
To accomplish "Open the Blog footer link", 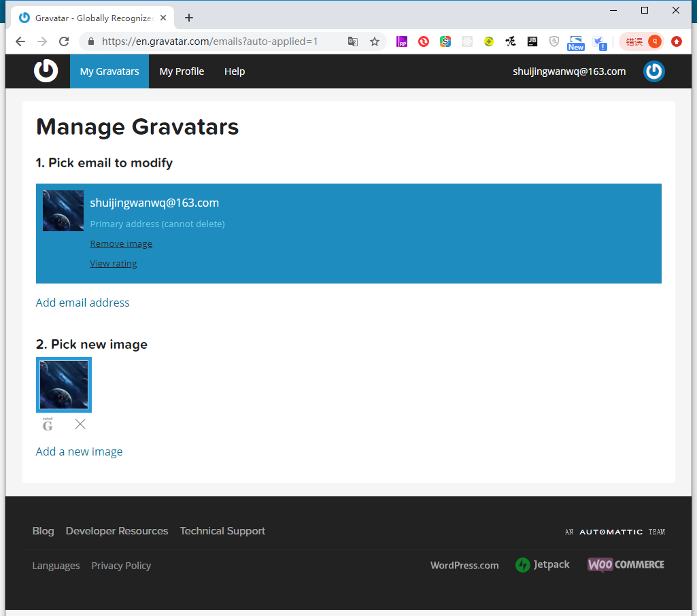I will tap(43, 531).
